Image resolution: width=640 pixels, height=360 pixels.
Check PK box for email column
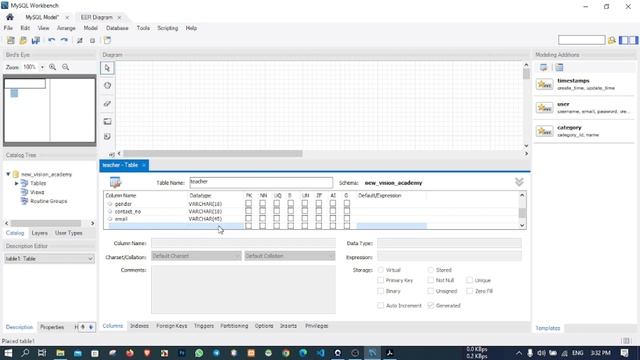[x=249, y=218]
